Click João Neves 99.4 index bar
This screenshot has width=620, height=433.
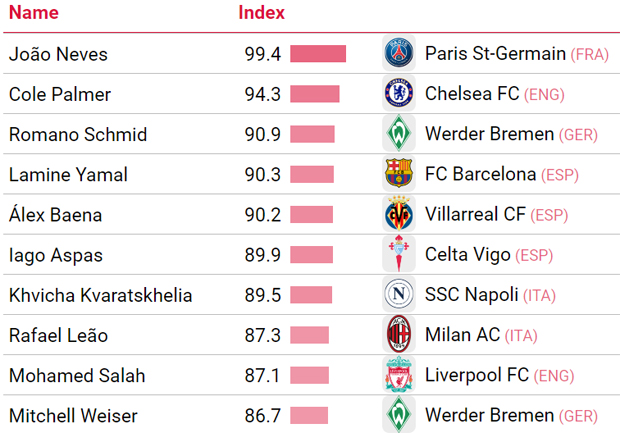pos(318,54)
